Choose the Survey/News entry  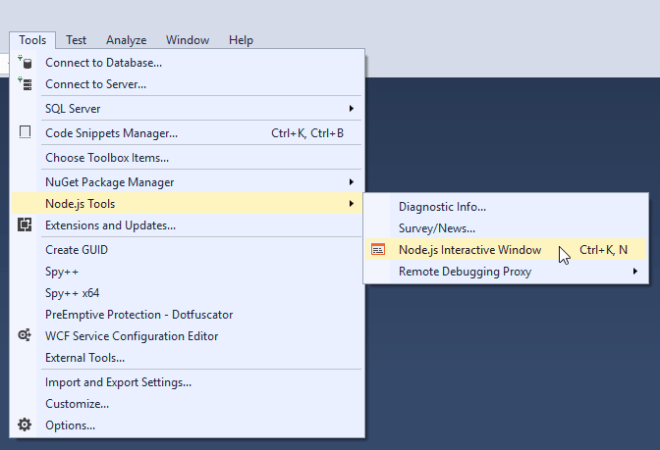[x=437, y=228]
